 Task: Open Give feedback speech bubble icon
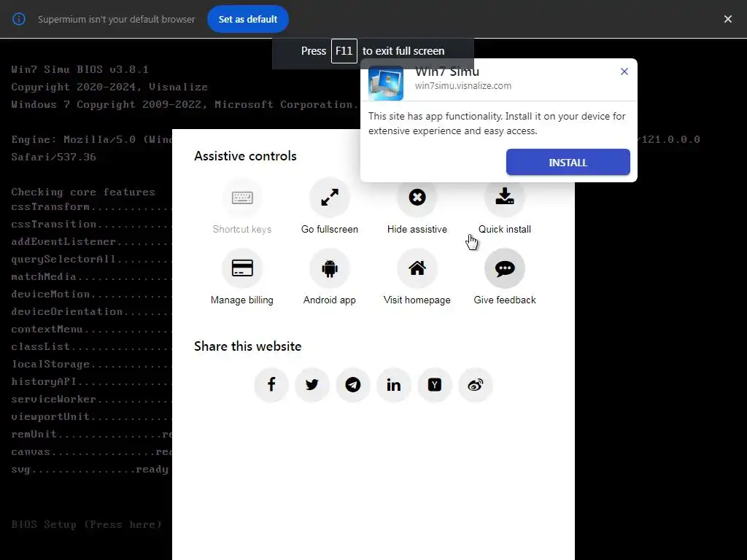click(505, 268)
